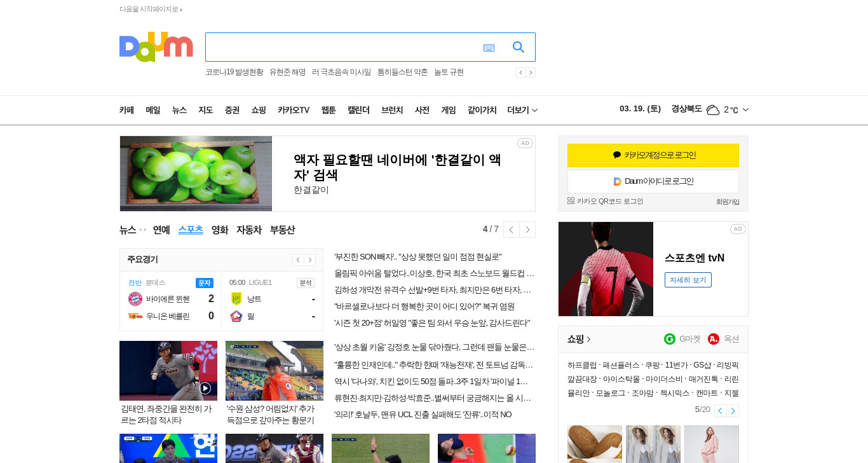868x463 pixels.
Task: Click the Lille team logo
Action: (236, 316)
